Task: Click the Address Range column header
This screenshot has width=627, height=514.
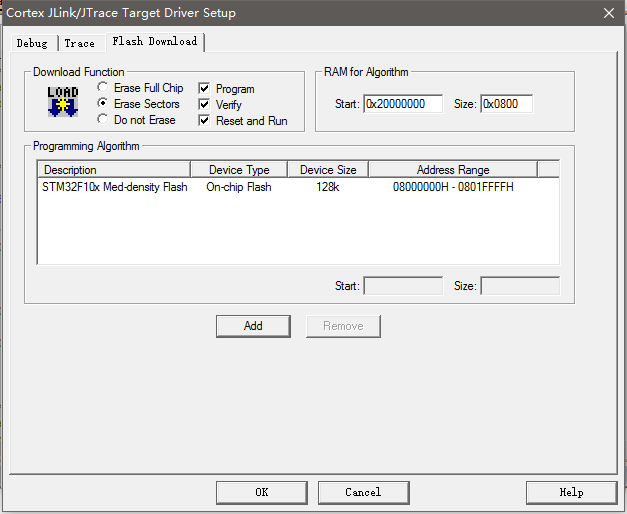Action: (453, 170)
